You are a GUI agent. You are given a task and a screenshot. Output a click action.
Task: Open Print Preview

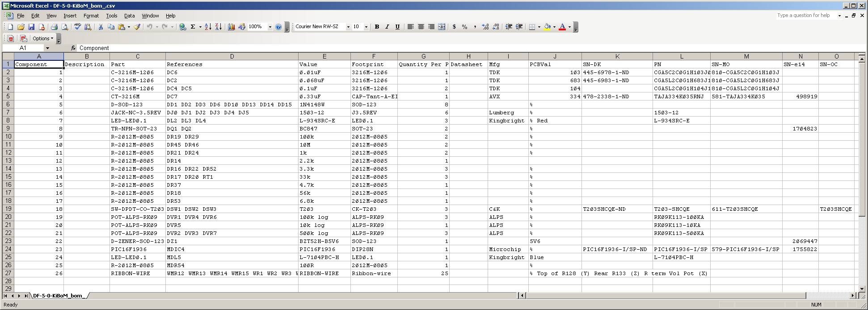[65, 27]
